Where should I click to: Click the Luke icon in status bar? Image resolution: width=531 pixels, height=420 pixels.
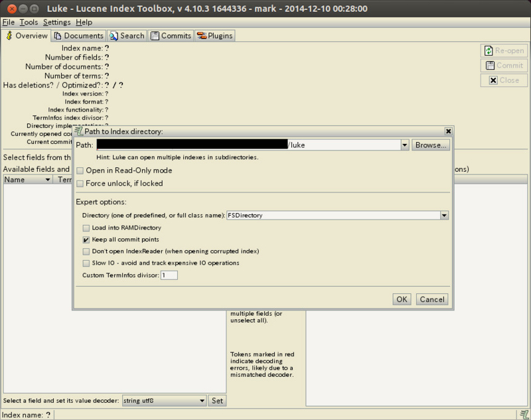tap(524, 415)
